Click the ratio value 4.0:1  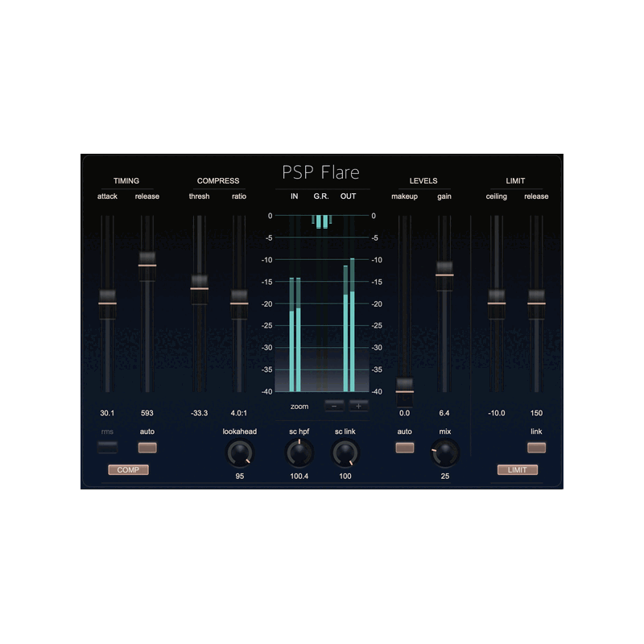click(x=239, y=413)
